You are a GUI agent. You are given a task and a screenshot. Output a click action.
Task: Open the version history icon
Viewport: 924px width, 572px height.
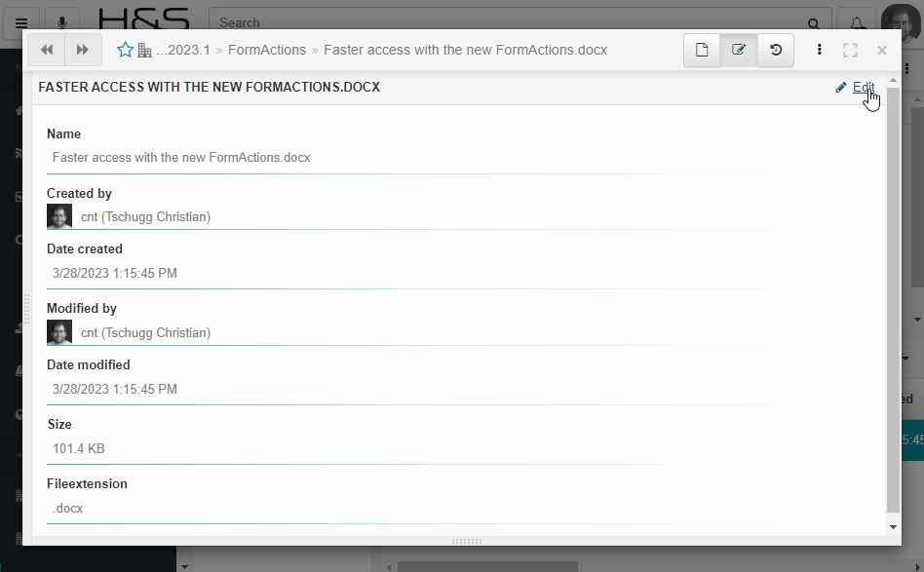click(x=776, y=50)
